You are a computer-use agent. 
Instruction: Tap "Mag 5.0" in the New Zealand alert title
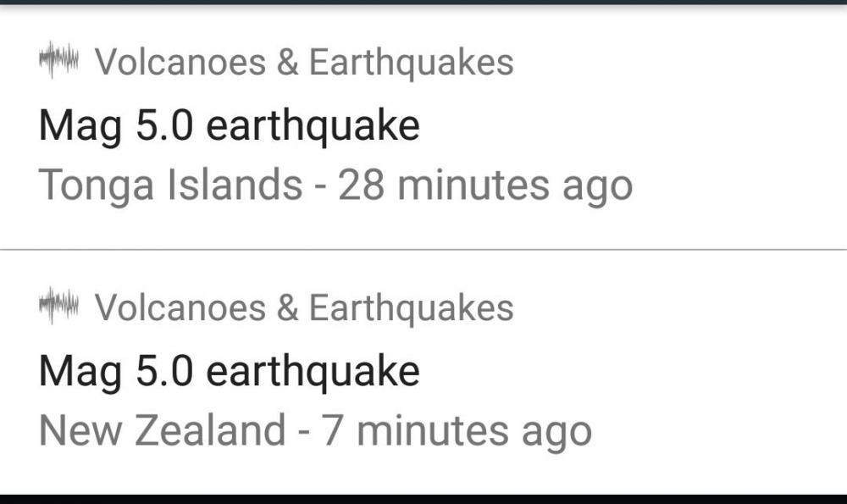click(x=116, y=371)
